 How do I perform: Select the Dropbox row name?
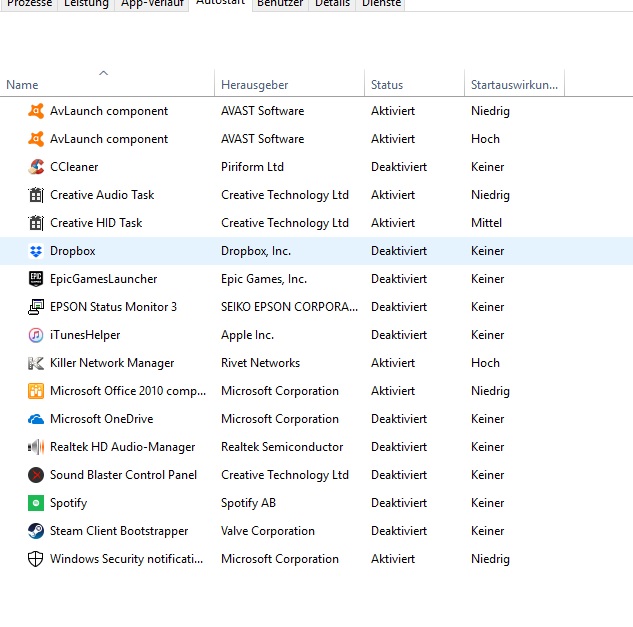coord(73,251)
